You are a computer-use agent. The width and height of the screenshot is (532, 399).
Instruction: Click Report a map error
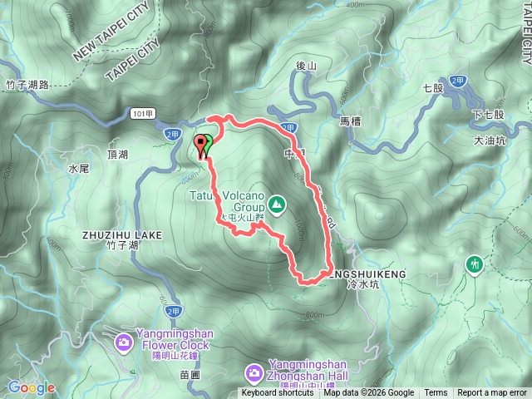tap(491, 393)
